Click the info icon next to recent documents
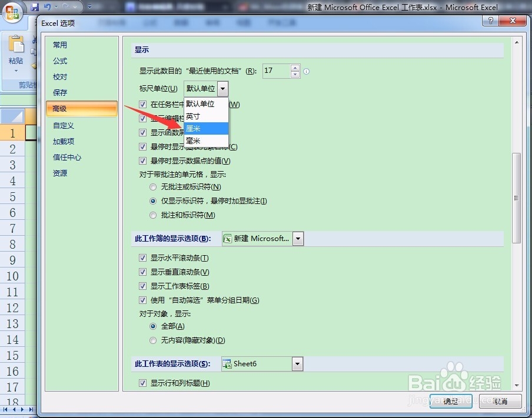532x418 pixels. [x=307, y=72]
